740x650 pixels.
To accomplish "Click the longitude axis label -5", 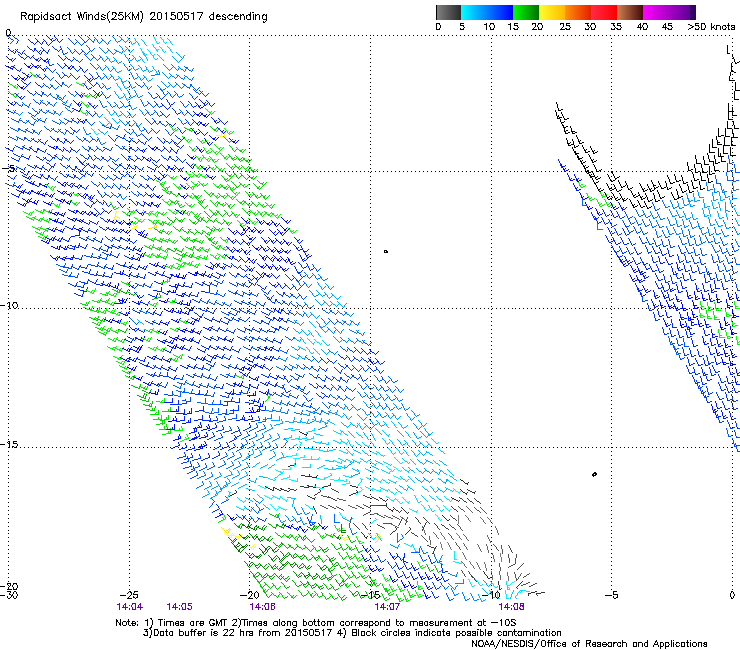I will [611, 595].
